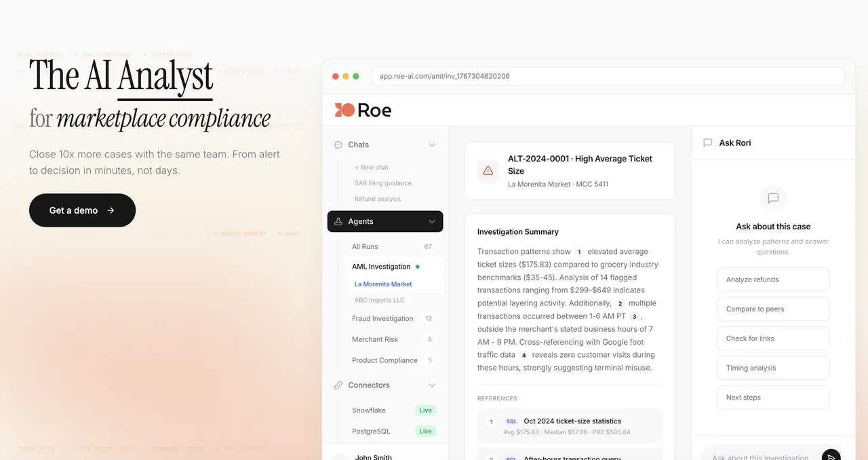Select ABC Imports LLC case

379,300
